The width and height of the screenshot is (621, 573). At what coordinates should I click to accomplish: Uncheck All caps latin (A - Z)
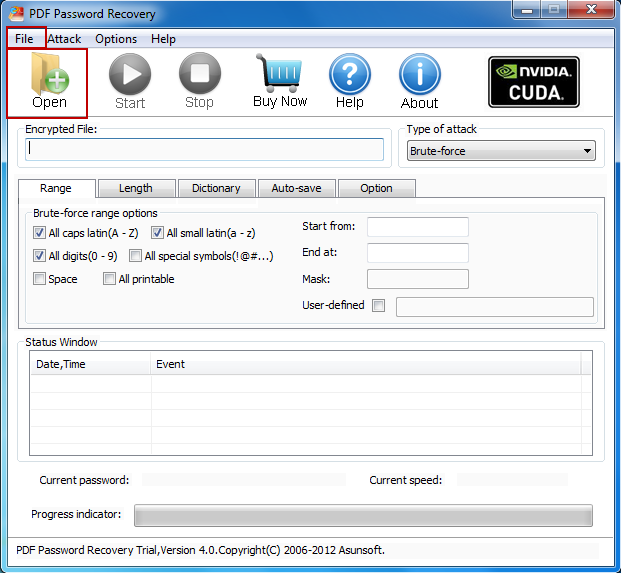(39, 233)
